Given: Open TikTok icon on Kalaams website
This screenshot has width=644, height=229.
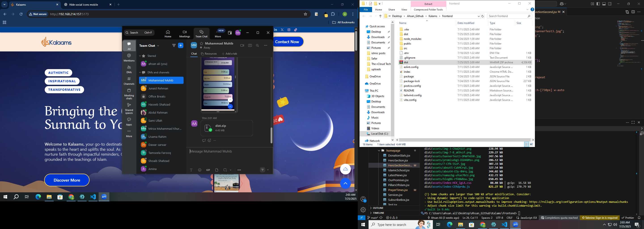Looking at the screenshot, I should tap(296, 30).
